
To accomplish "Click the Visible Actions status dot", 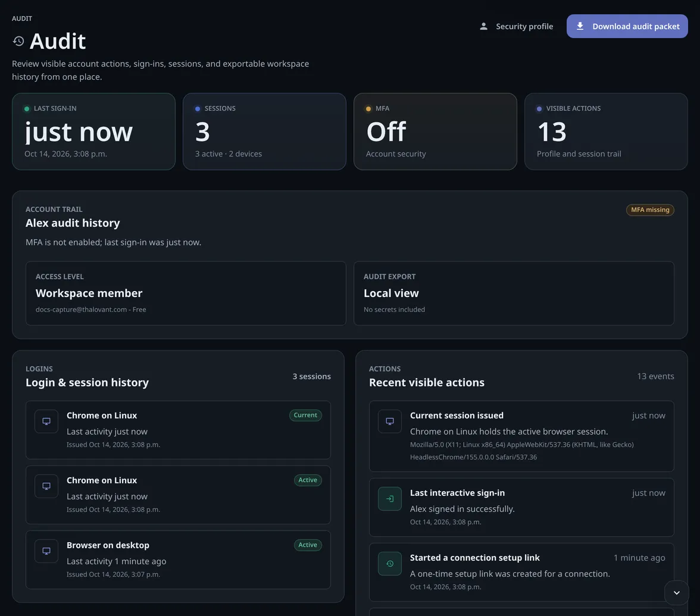I will [539, 109].
